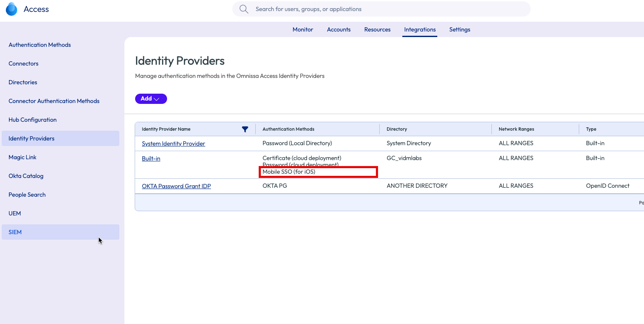
Task: Click the Omnissa Access logo
Action: click(x=12, y=9)
